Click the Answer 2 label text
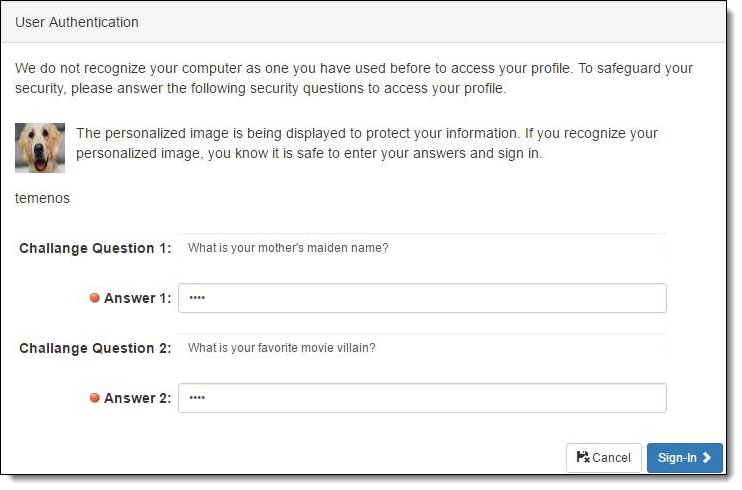742x490 pixels. 137,398
